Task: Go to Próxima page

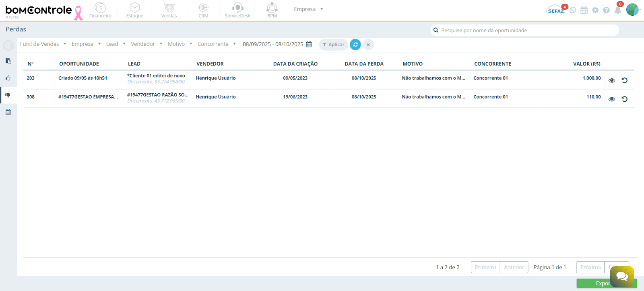Action: pos(590,267)
